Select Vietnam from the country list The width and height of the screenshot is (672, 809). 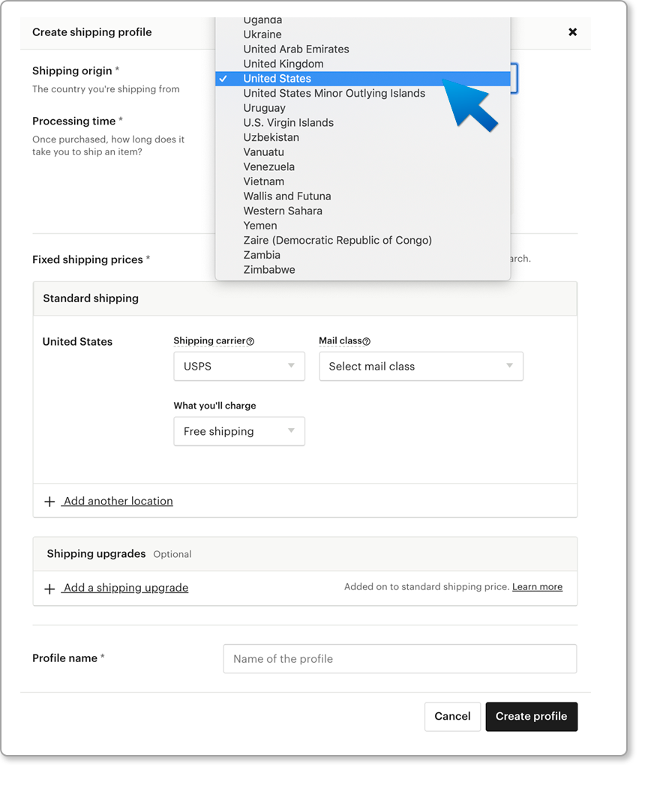pos(264,181)
